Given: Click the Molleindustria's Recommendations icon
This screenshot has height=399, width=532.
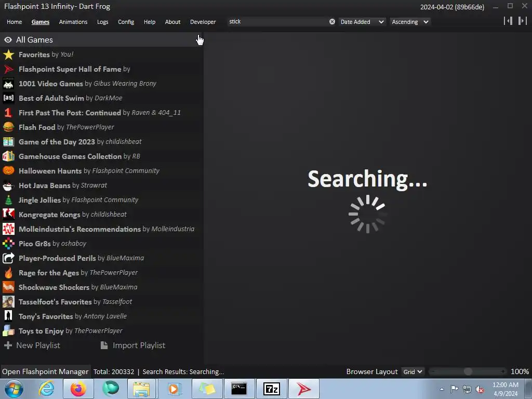Looking at the screenshot, I should (x=8, y=229).
